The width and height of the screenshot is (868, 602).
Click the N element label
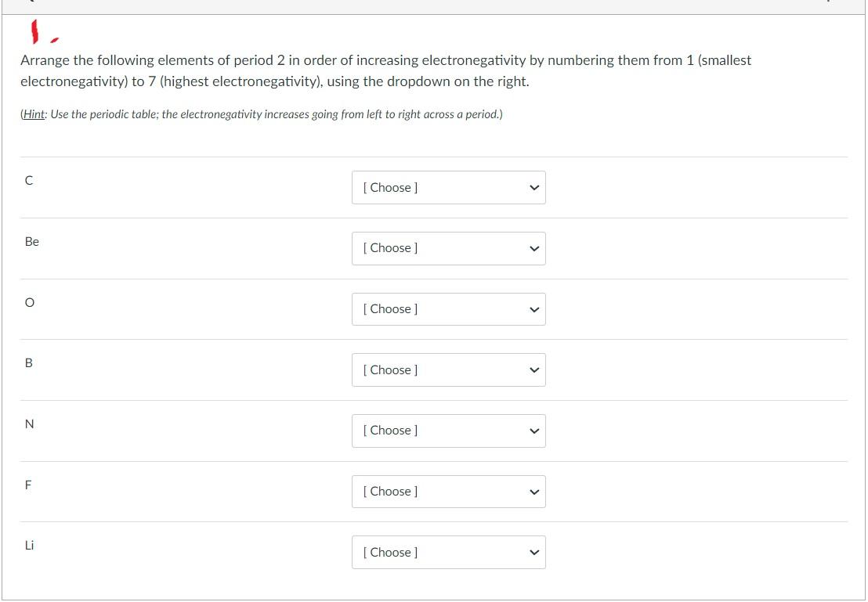click(x=29, y=424)
